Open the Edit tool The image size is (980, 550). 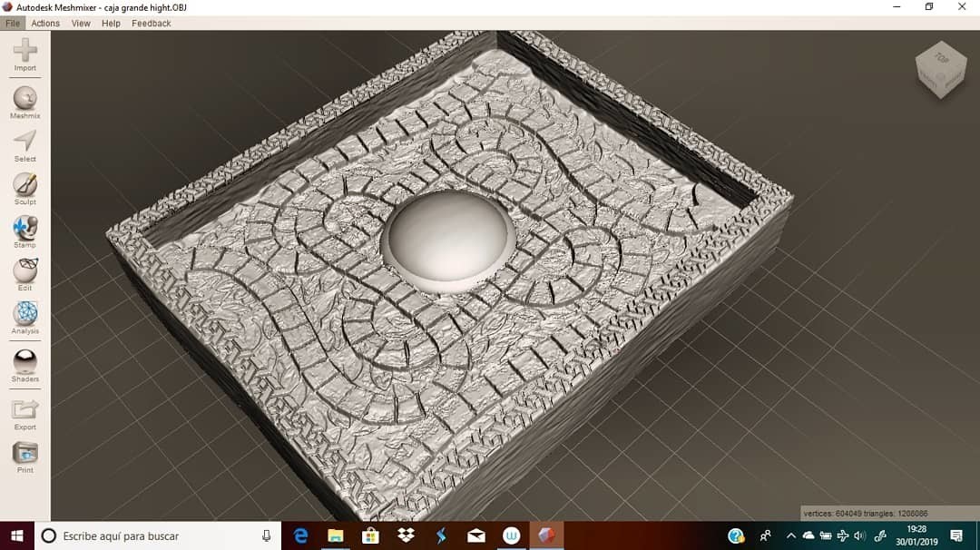click(x=25, y=275)
